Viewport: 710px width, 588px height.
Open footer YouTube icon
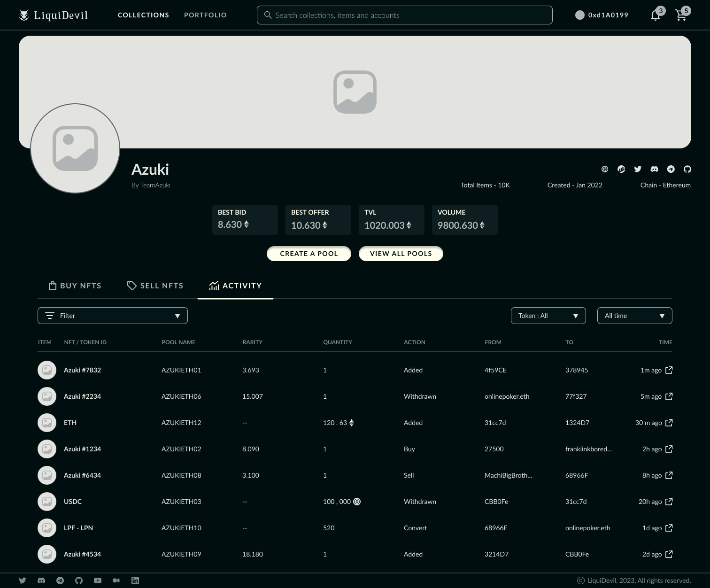[x=98, y=580]
